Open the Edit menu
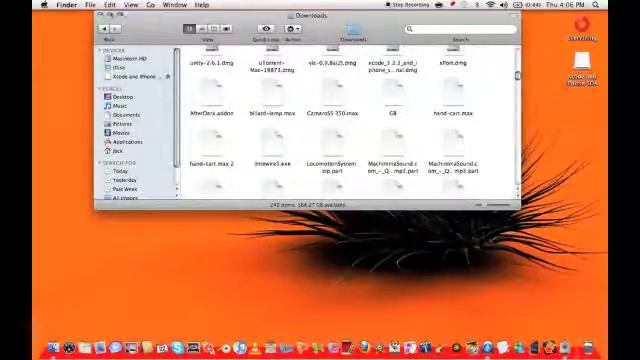Screen dimensions: 640x360 109,5
